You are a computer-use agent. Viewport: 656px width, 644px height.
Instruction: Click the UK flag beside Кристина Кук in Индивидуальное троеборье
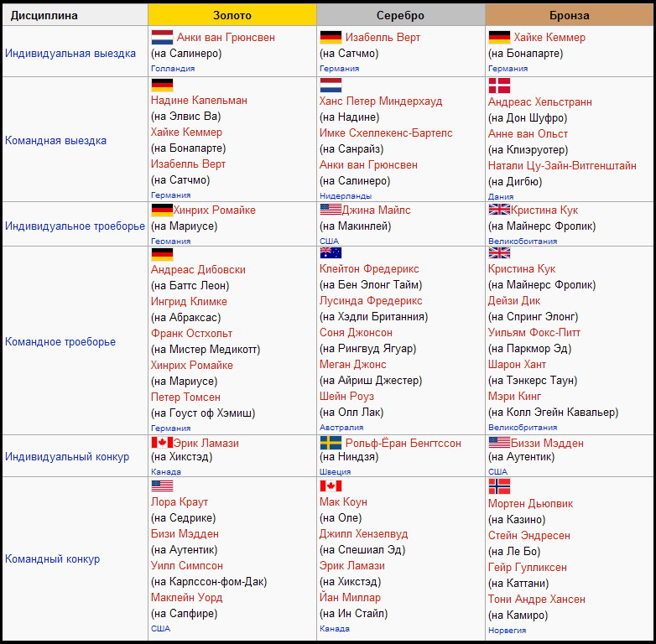tap(499, 209)
